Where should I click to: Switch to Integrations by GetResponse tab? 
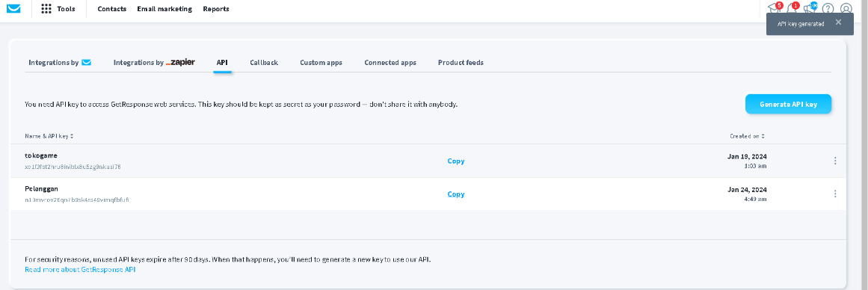pos(60,63)
